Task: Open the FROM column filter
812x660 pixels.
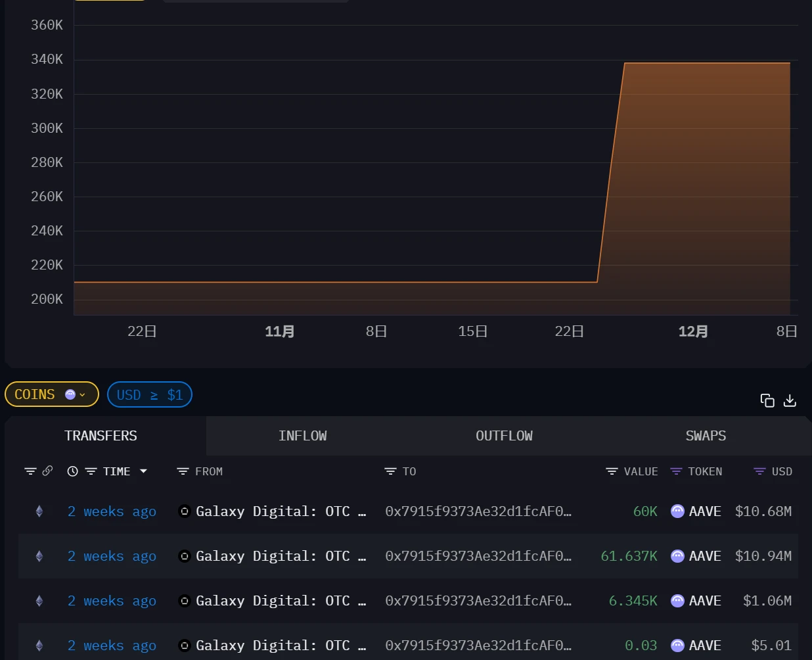Action: [183, 471]
